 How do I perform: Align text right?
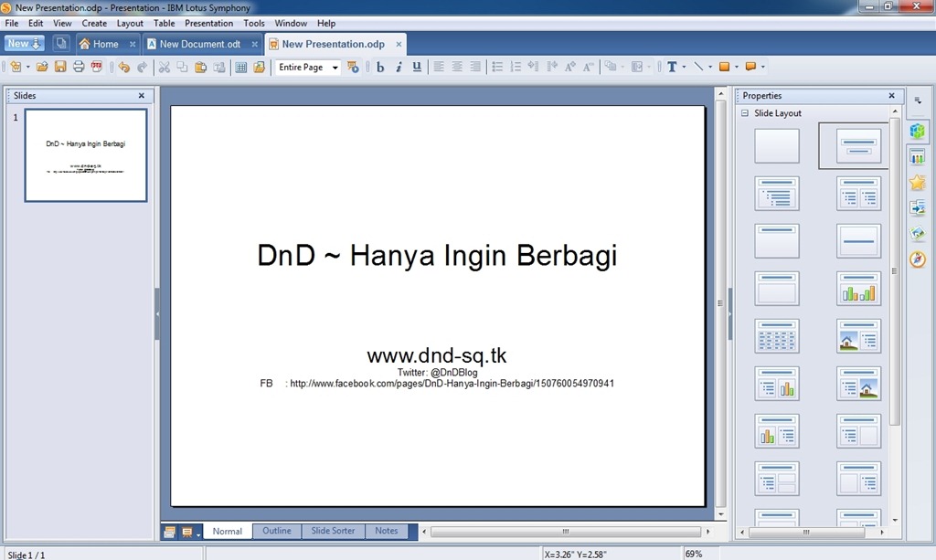tap(475, 67)
